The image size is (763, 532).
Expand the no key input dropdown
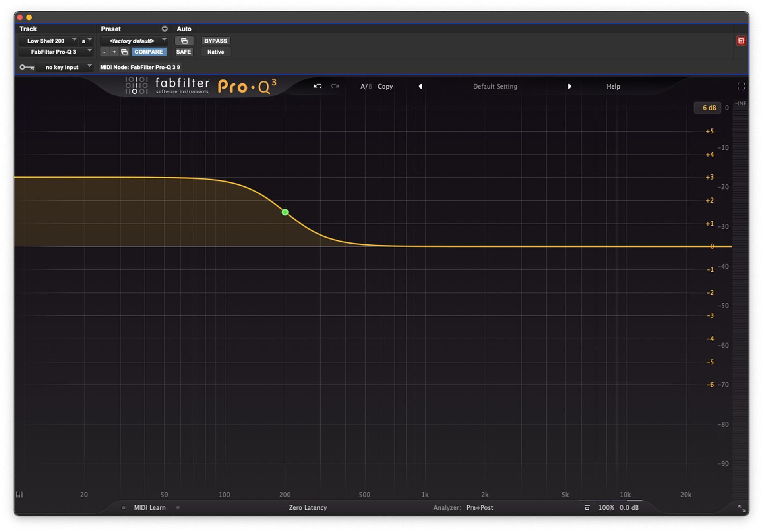coord(65,67)
